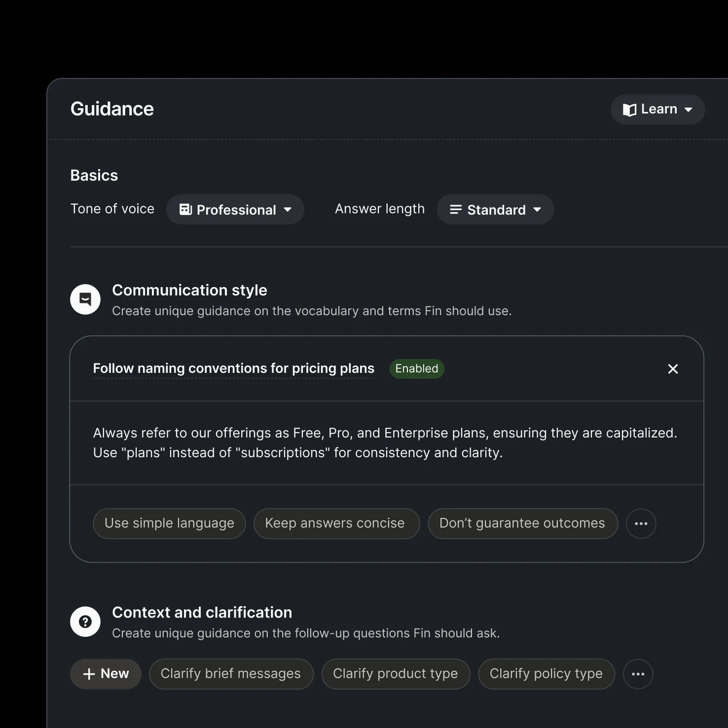This screenshot has width=728, height=728.
Task: Toggle the Enabled status badge
Action: [416, 369]
